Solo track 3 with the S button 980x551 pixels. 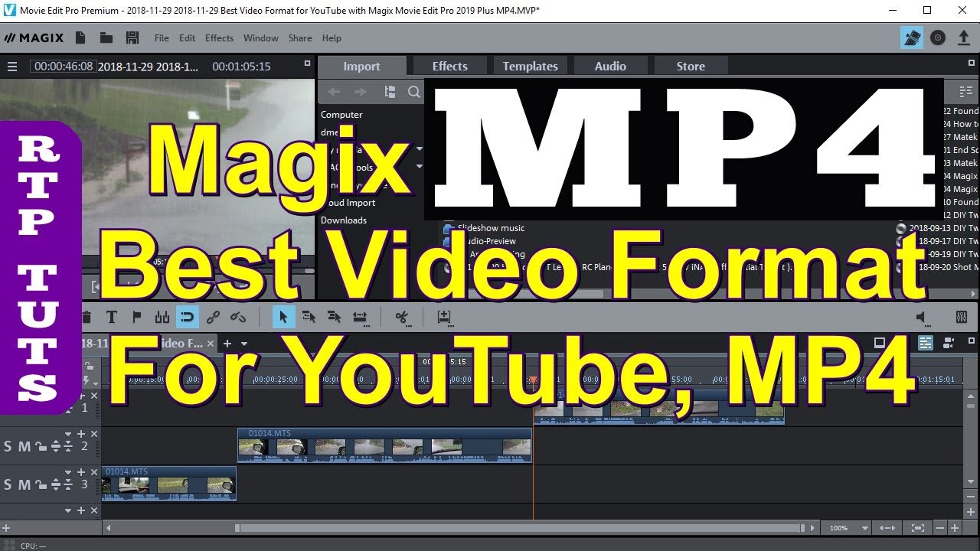point(8,484)
